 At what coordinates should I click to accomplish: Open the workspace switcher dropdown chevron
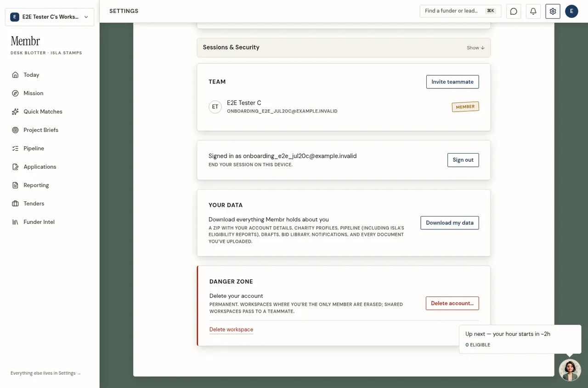[x=86, y=17]
